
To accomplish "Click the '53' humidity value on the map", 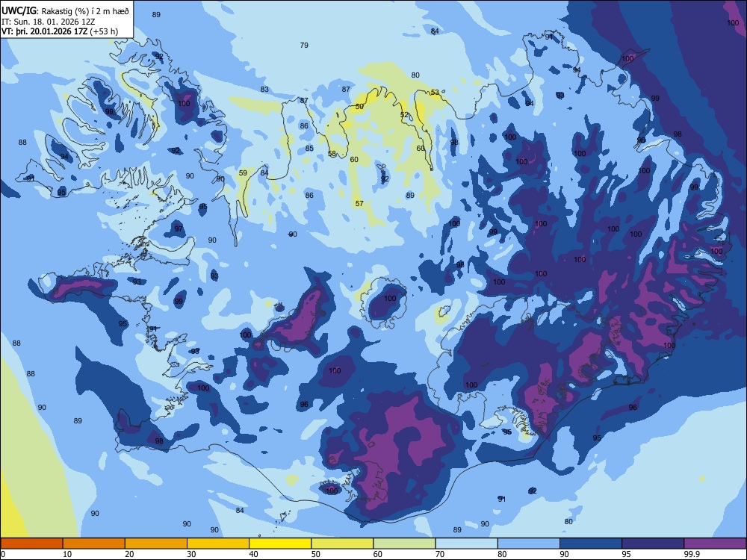I will (x=435, y=92).
